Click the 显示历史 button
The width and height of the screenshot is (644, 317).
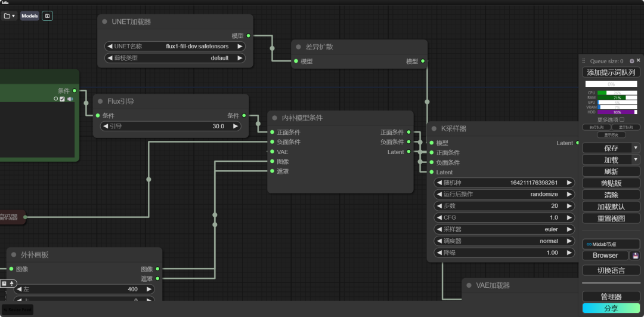(x=611, y=134)
